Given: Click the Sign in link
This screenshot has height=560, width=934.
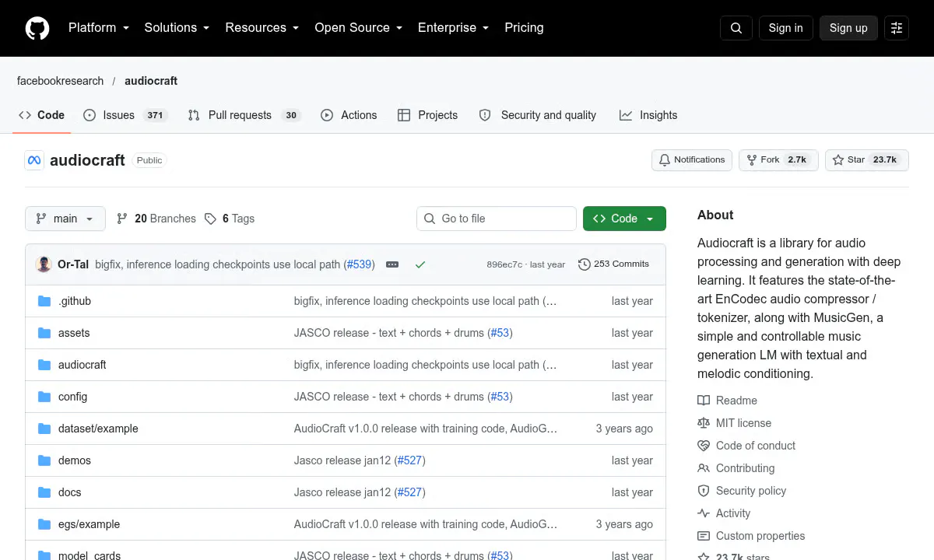Looking at the screenshot, I should pos(785,28).
